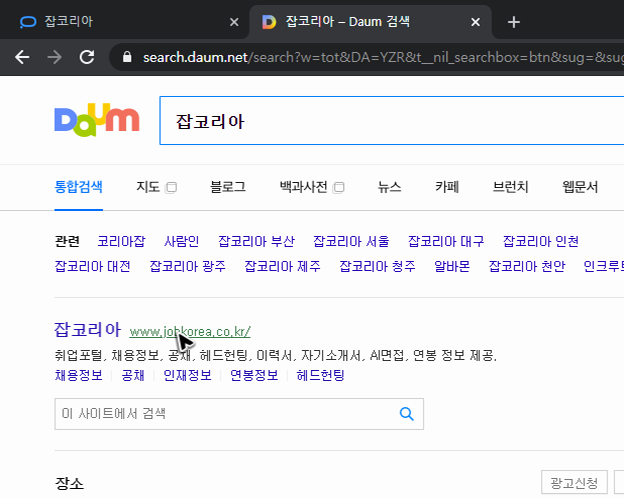Click related search 사람인

click(x=181, y=241)
